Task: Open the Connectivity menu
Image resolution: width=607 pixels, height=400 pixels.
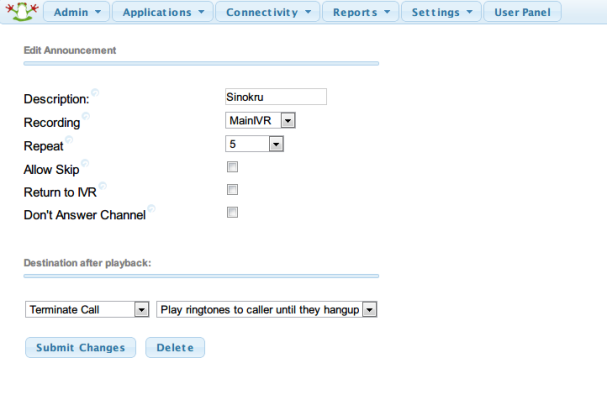Action: [267, 12]
